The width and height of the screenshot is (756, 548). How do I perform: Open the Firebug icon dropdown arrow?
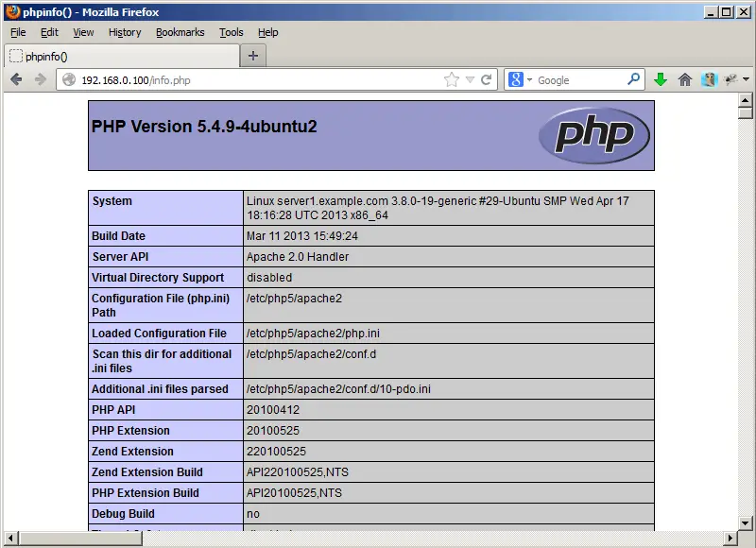746,79
